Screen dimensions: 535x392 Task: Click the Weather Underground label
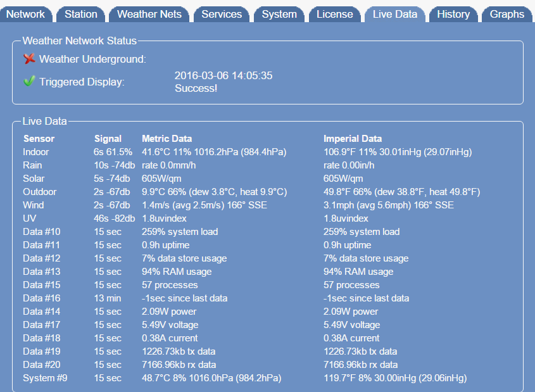92,59
